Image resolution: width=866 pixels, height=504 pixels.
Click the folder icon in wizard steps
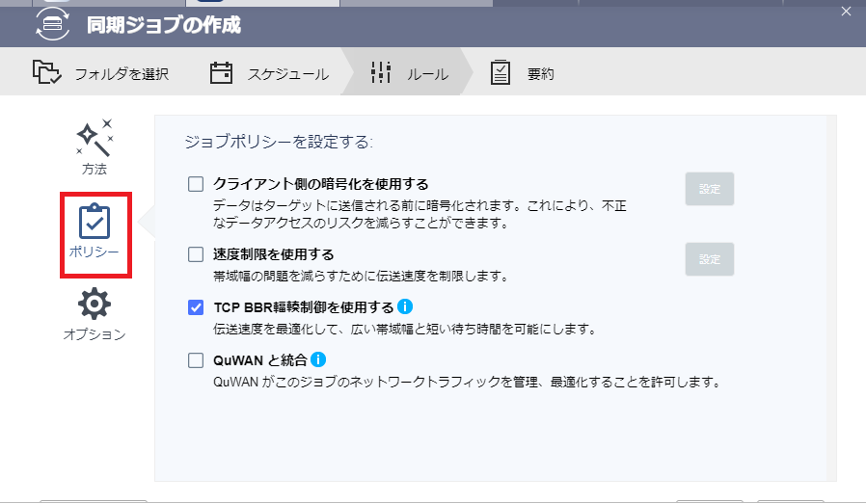pos(47,73)
